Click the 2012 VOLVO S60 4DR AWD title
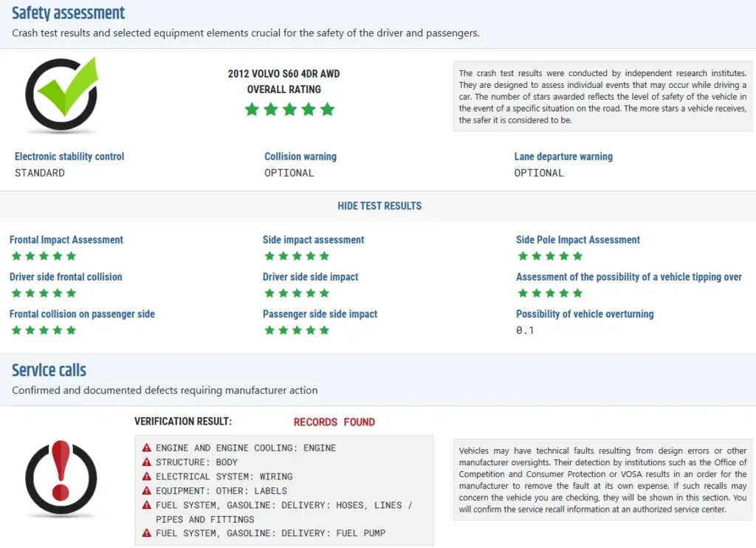This screenshot has height=548, width=756. [284, 74]
